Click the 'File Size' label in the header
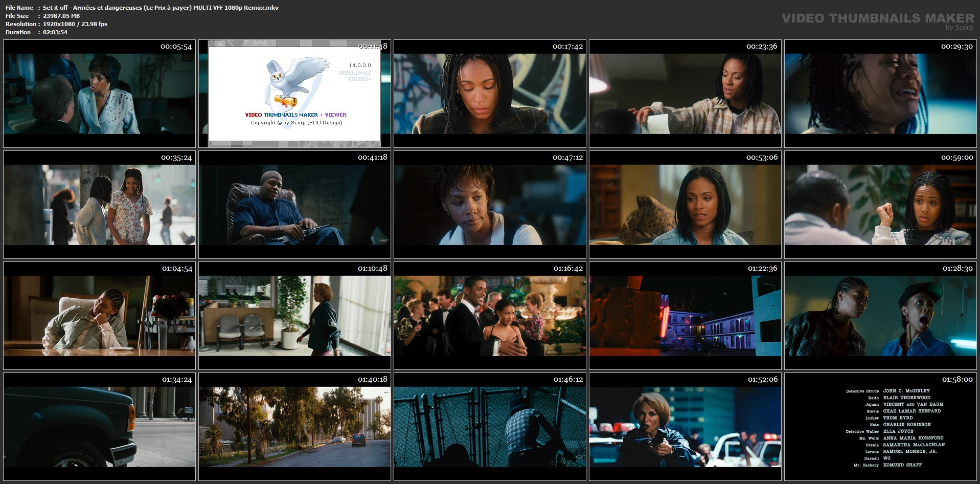 (x=17, y=16)
